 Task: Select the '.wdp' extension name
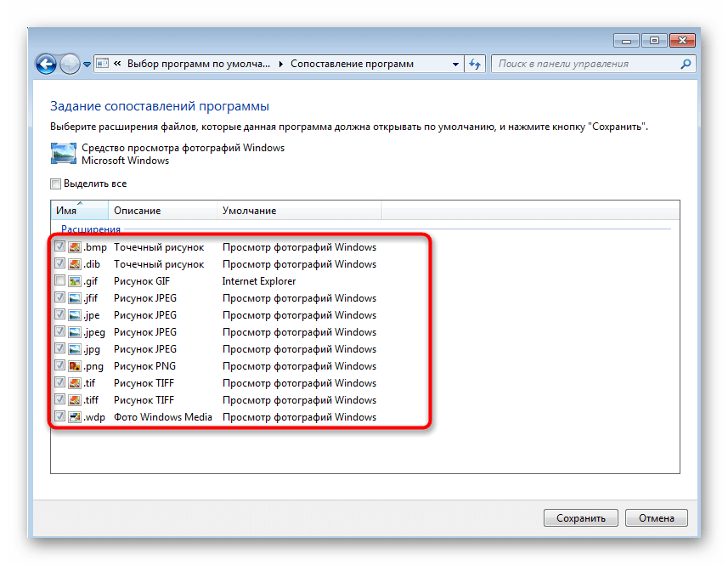tap(94, 417)
